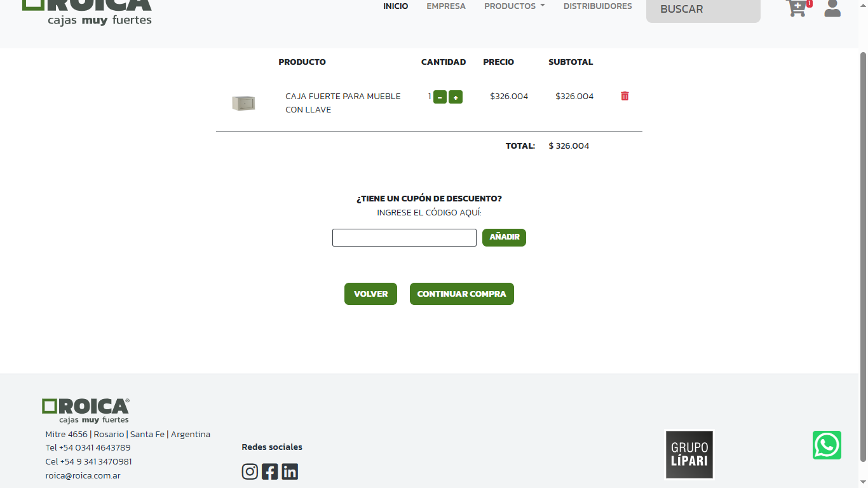Visit ROICA Facebook page
The width and height of the screenshot is (868, 488).
point(270,471)
